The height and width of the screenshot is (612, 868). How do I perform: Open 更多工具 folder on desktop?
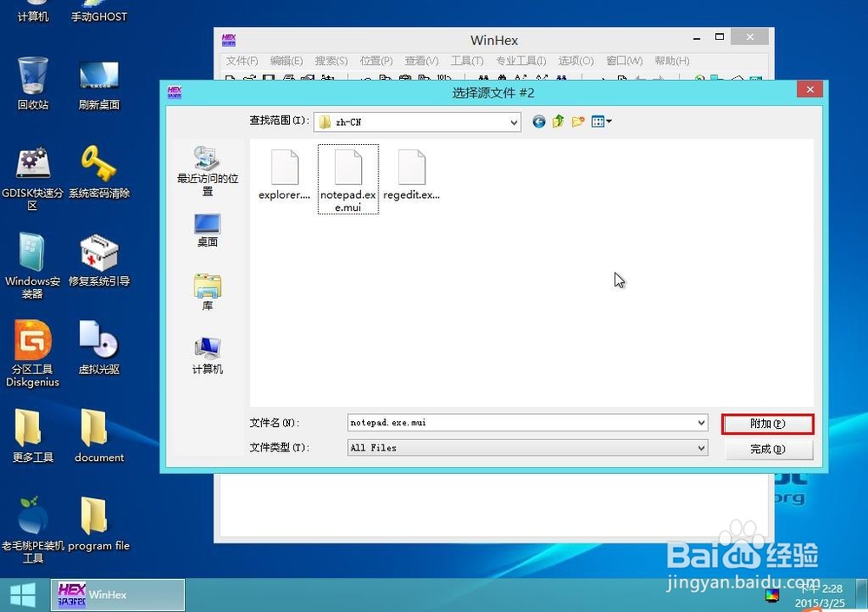pyautogui.click(x=33, y=436)
